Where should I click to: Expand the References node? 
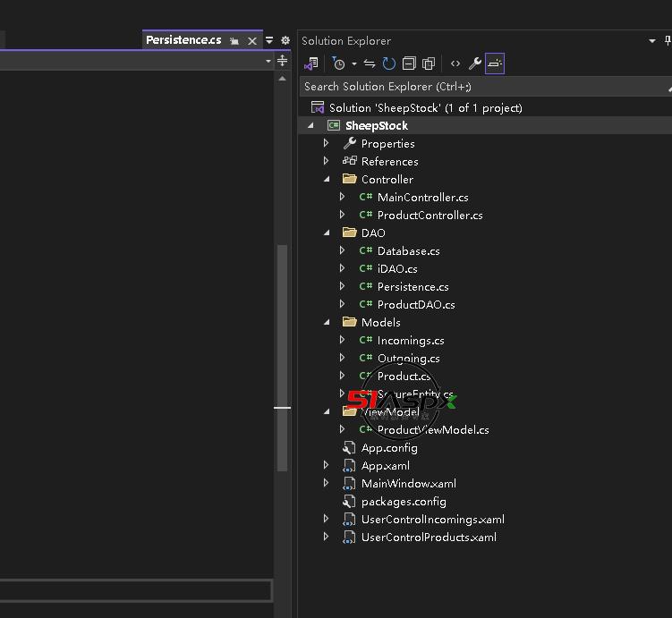click(x=327, y=161)
